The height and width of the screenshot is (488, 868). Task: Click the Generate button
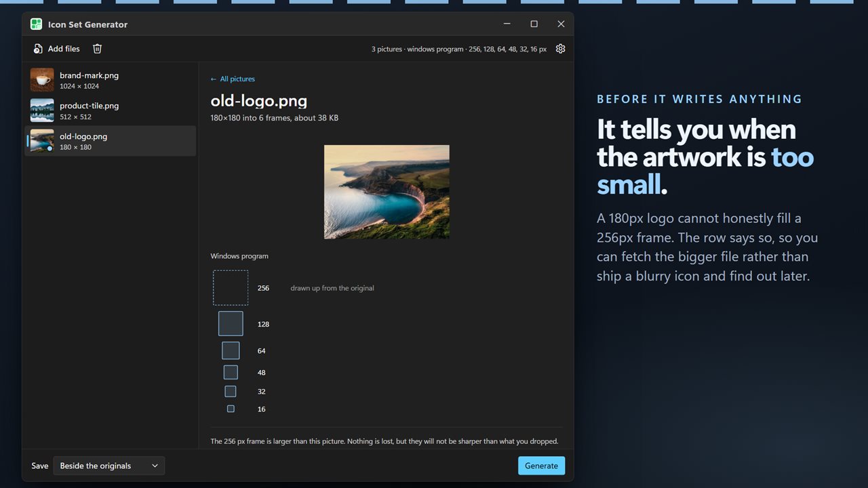pos(541,466)
